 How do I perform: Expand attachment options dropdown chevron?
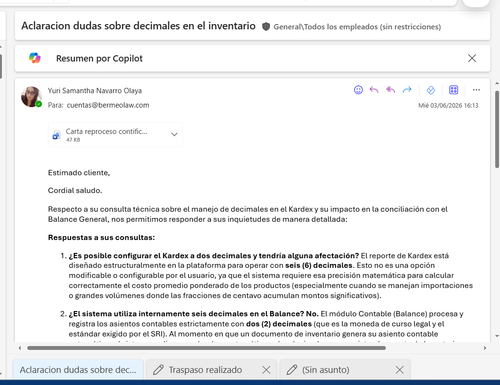coord(174,134)
